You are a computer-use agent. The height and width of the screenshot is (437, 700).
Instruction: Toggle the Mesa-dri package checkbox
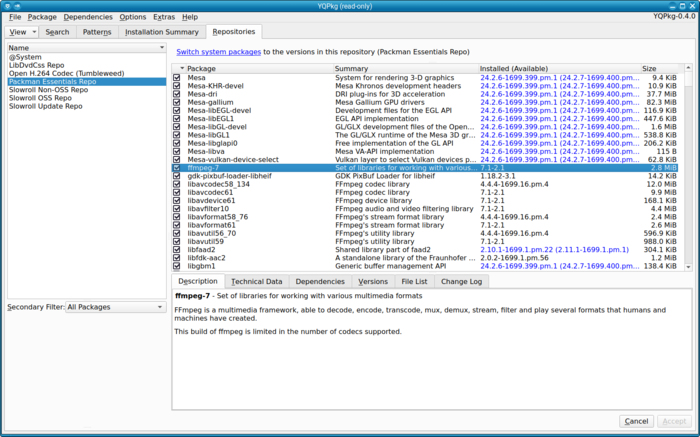(x=178, y=94)
